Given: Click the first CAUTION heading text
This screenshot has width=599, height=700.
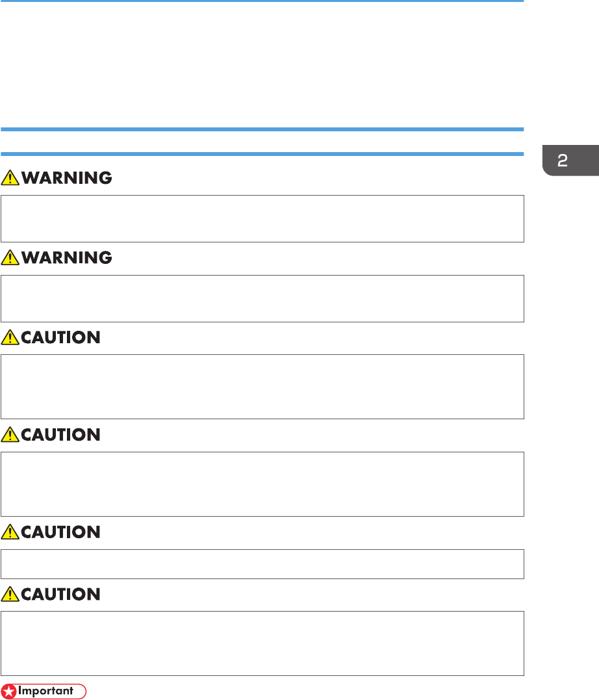Looking at the screenshot, I should [60, 337].
